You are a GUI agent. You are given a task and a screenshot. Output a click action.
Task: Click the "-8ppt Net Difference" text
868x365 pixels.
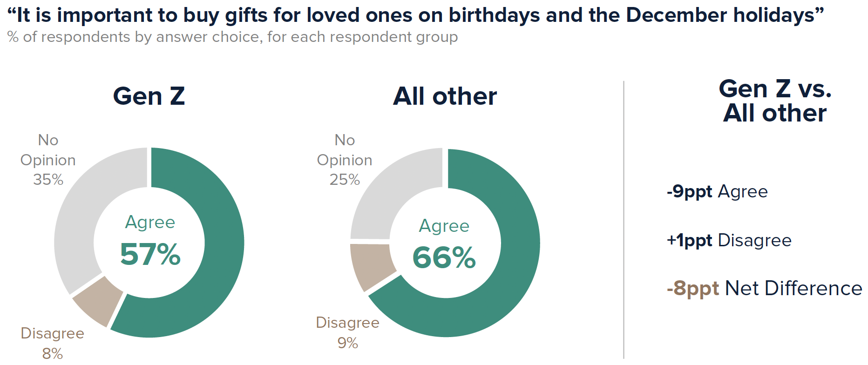point(764,288)
